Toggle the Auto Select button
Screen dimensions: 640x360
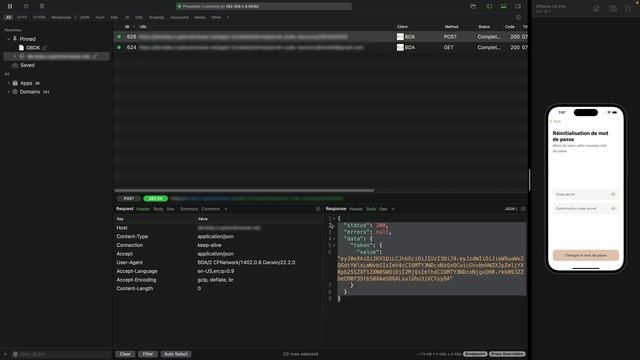(x=176, y=354)
